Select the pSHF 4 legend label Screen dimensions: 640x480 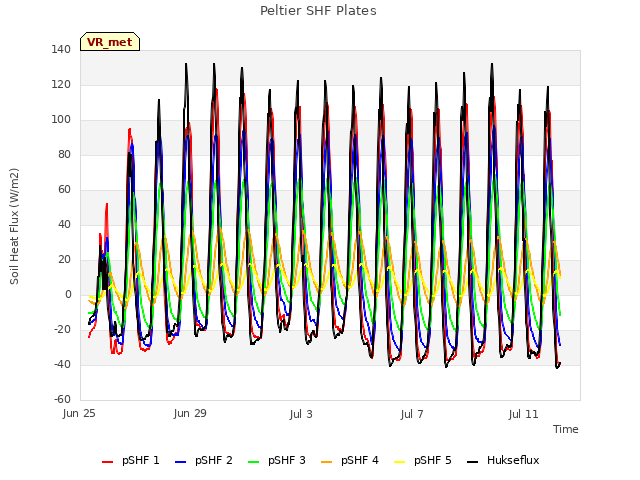360,460
